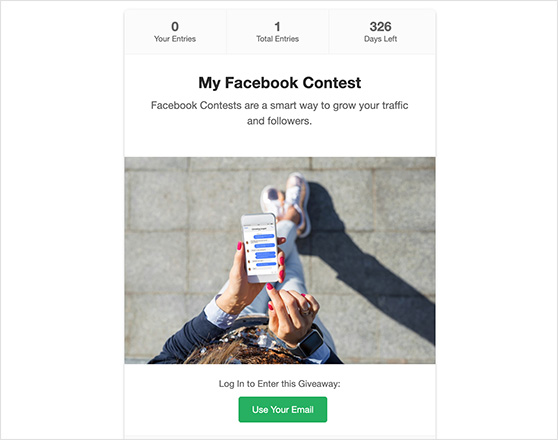Click the 'and followers.' text line
This screenshot has width=558, height=440.
[279, 121]
